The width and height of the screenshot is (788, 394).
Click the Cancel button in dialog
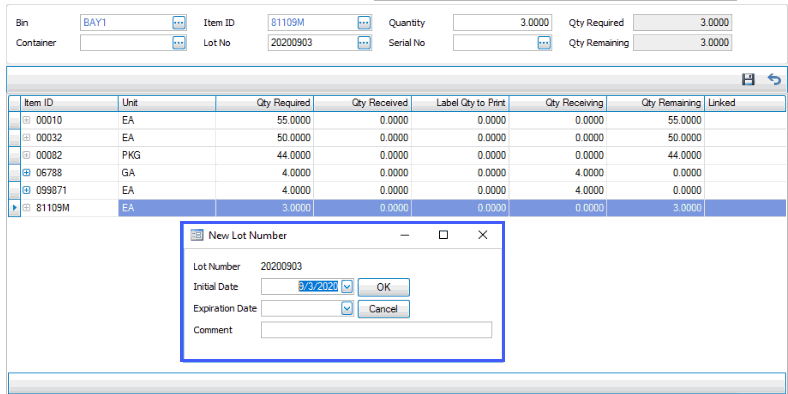point(383,309)
